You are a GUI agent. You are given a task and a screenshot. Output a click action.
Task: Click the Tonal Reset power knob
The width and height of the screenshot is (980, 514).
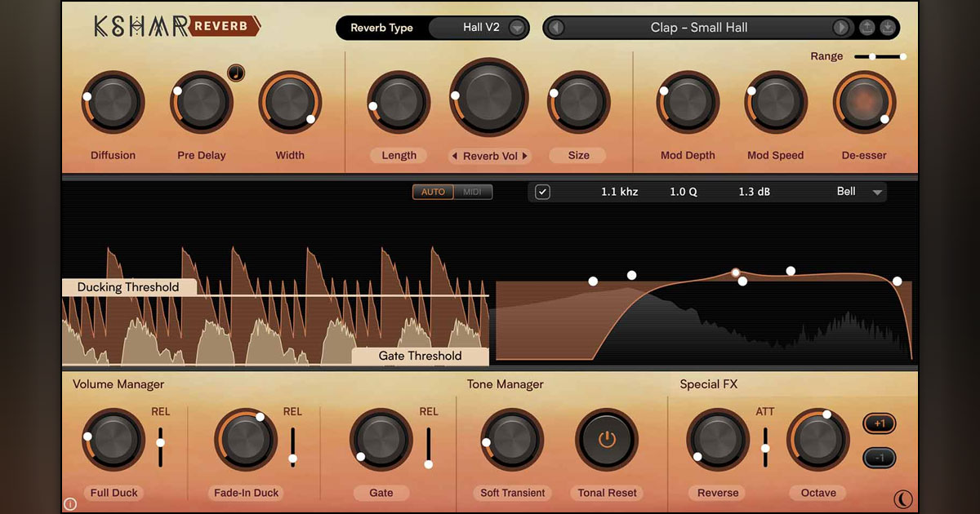click(x=607, y=440)
